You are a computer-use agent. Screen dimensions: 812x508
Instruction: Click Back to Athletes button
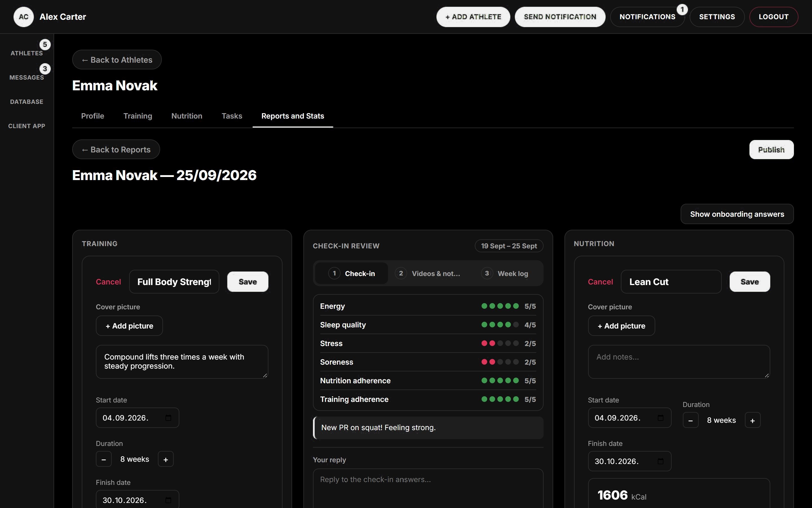pyautogui.click(x=117, y=60)
